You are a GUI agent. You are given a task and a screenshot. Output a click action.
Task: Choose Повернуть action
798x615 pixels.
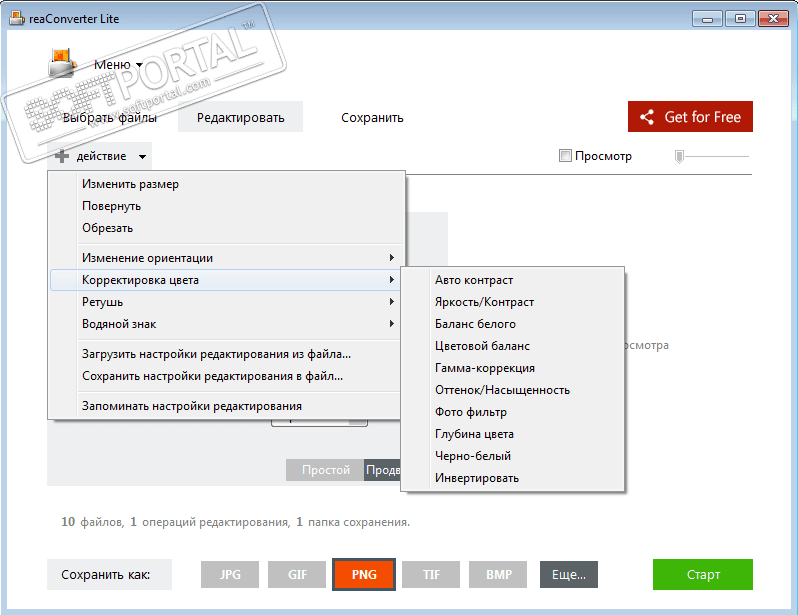(227, 206)
